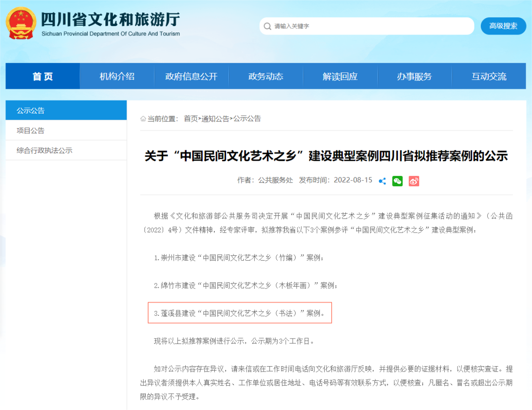Share article via Weibo icon
Screen dimensions: 532x410
[x=414, y=181]
